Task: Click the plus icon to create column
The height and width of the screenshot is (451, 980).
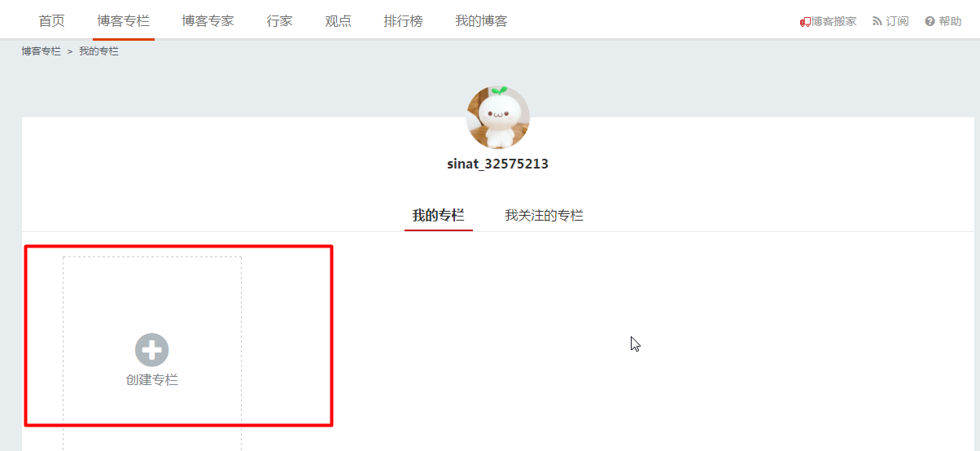Action: pos(152,350)
